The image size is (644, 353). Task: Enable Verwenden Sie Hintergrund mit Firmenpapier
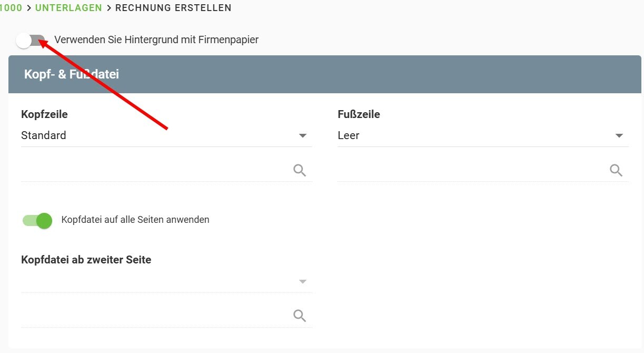pyautogui.click(x=31, y=40)
